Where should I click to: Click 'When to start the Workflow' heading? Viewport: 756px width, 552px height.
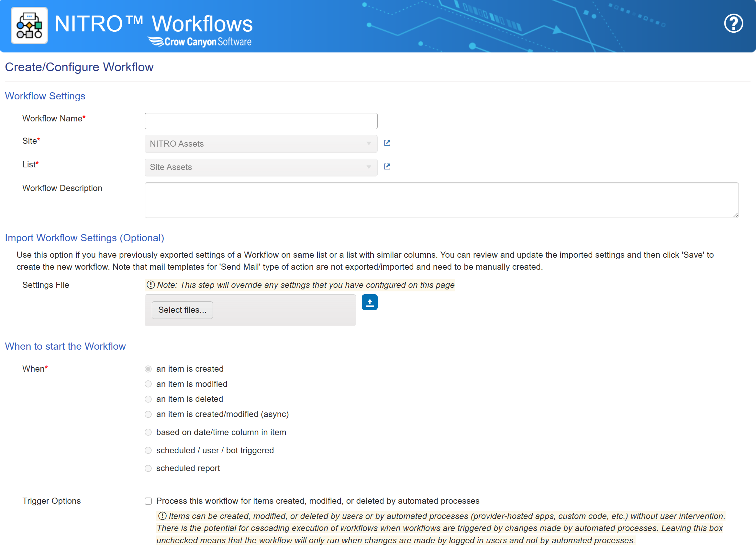coord(65,346)
